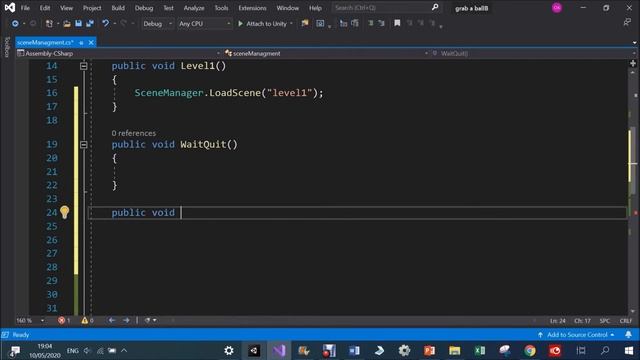Open Unity from the Windows taskbar
640x360 pixels.
tap(254, 351)
